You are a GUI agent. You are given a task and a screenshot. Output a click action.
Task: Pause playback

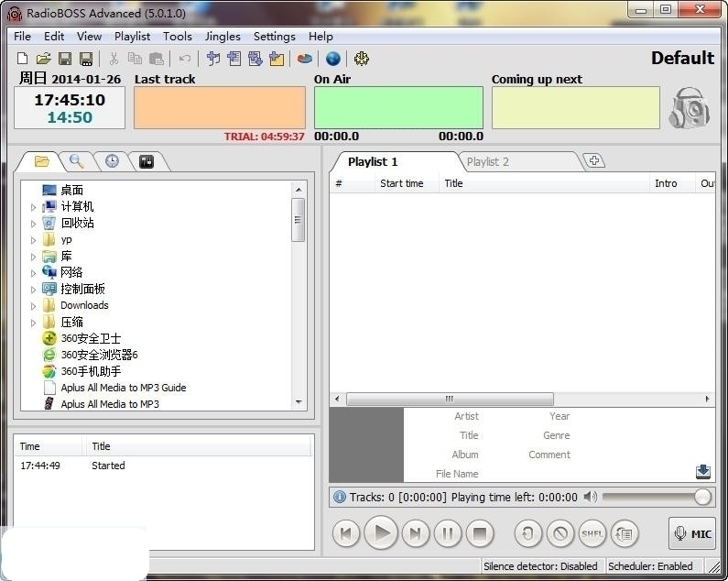[x=448, y=533]
